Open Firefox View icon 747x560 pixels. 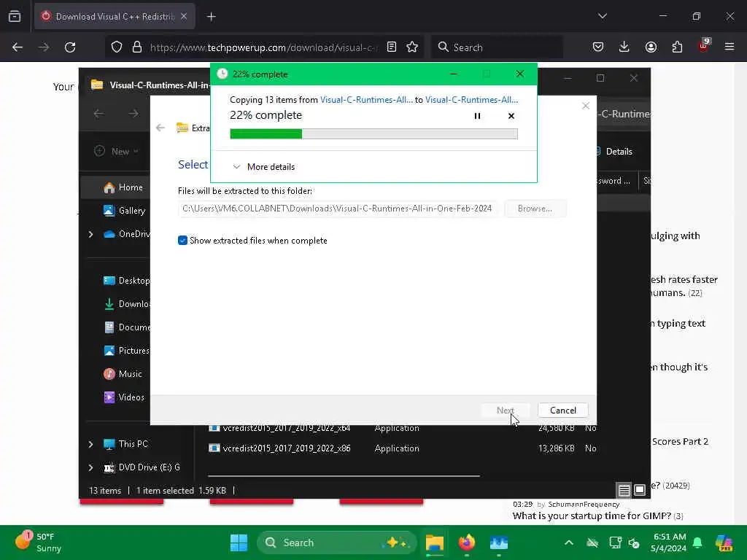[x=15, y=16]
